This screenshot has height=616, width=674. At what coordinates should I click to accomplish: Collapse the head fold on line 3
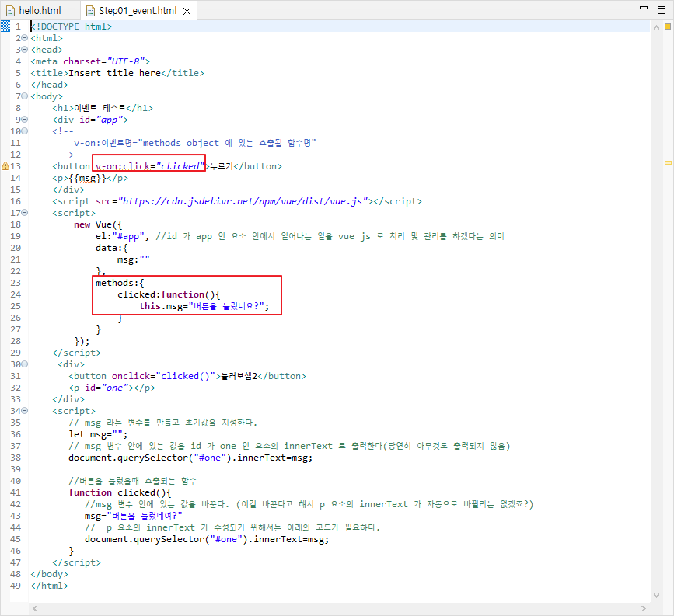pyautogui.click(x=25, y=50)
